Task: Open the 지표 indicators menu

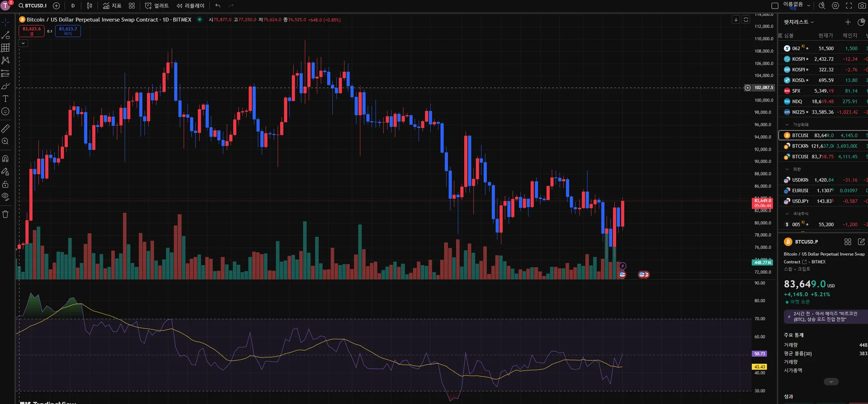Action: point(112,5)
